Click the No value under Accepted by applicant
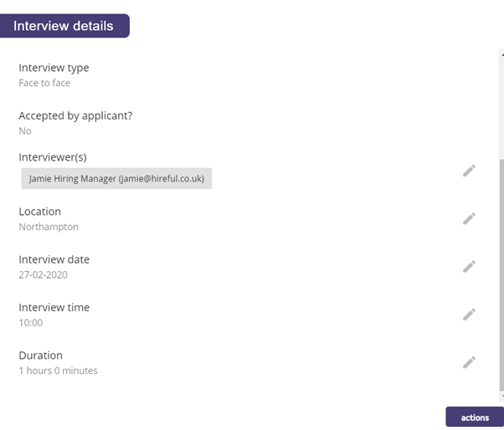The width and height of the screenshot is (504, 430). (25, 131)
